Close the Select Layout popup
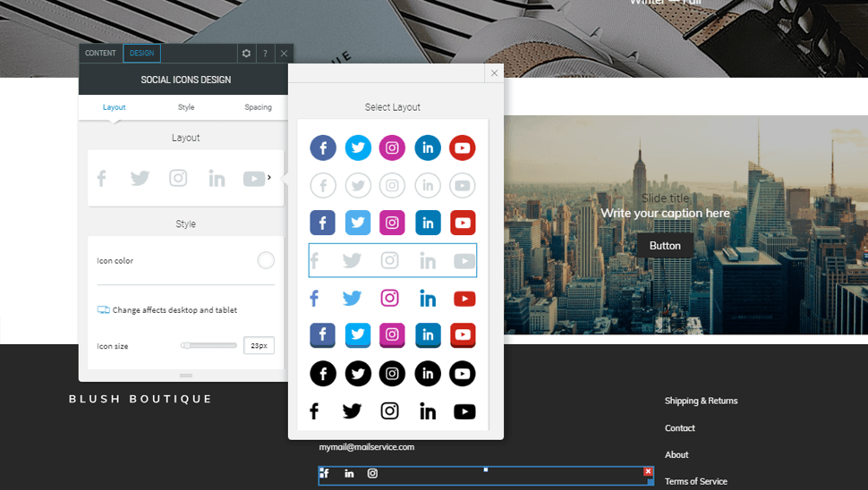This screenshot has width=868, height=490. (x=494, y=73)
